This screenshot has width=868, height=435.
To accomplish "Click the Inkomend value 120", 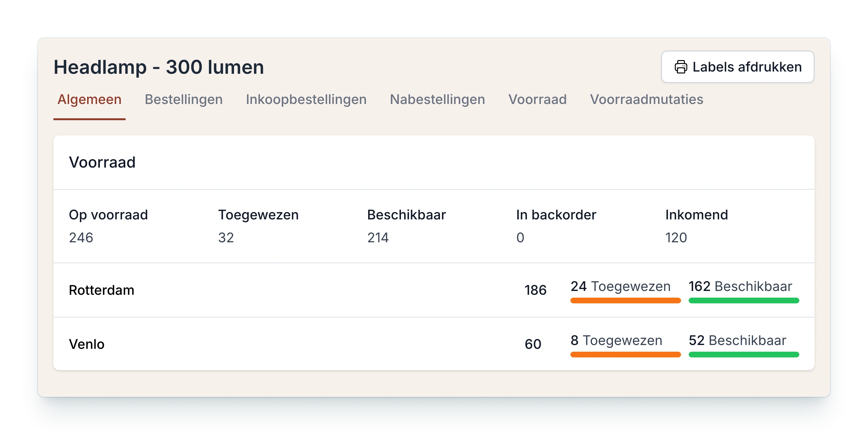I will point(676,238).
